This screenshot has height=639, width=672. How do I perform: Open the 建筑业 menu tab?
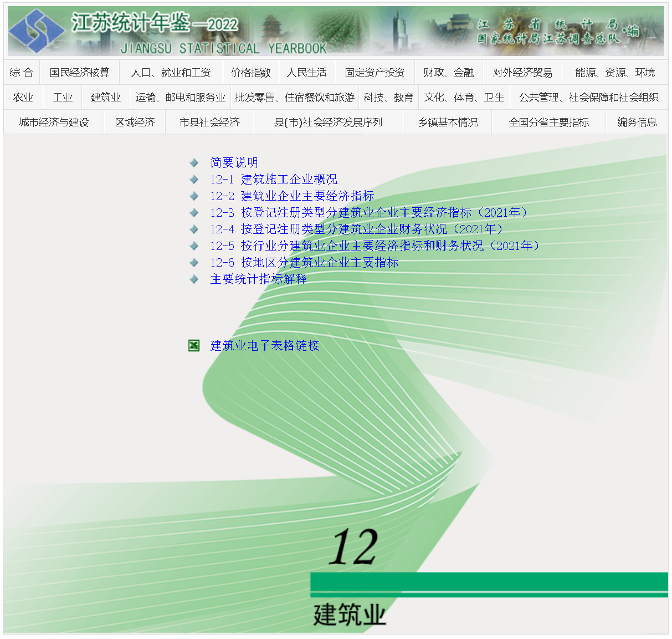tap(106, 98)
